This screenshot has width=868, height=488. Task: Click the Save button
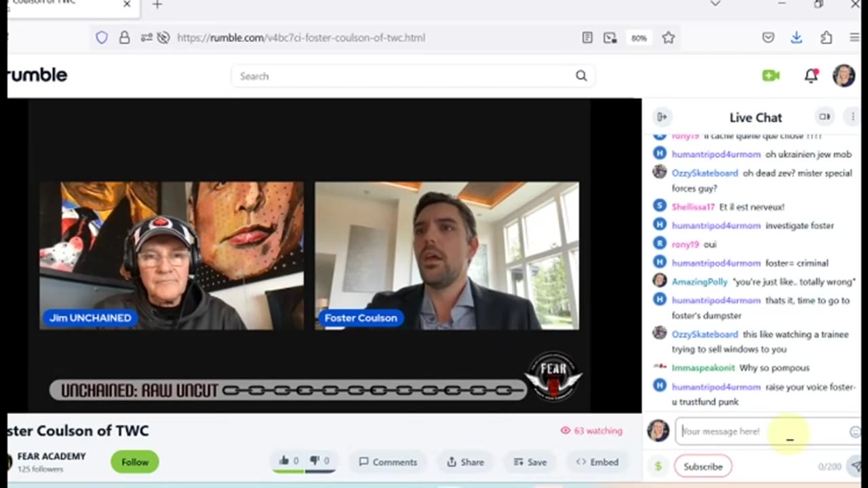[x=530, y=462]
